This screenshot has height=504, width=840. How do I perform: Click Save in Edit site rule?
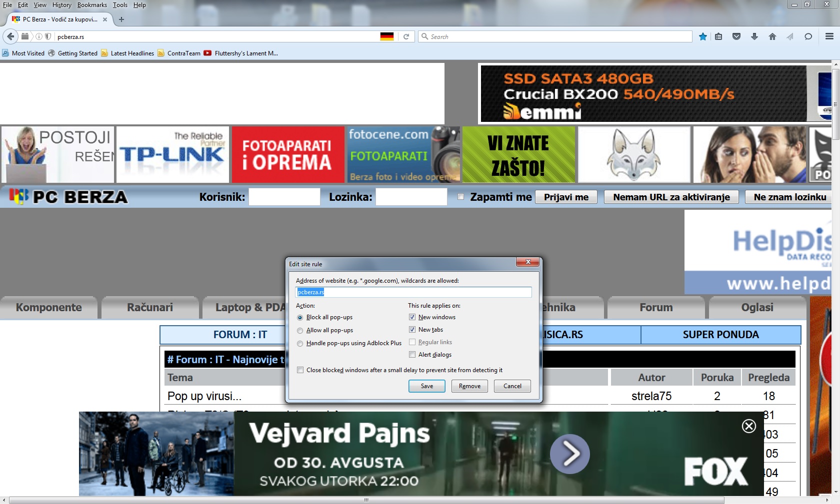[x=427, y=386]
